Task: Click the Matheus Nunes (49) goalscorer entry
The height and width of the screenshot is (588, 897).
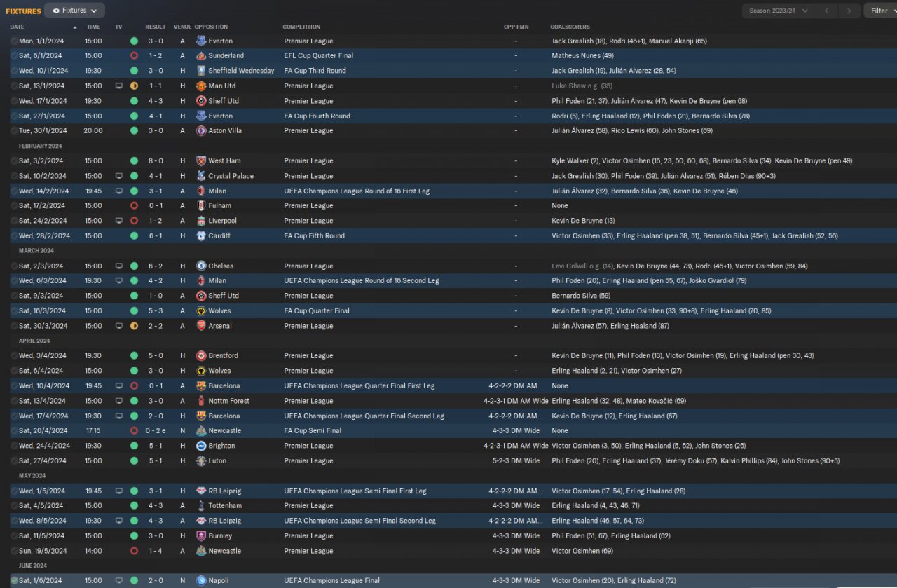Action: click(x=582, y=55)
